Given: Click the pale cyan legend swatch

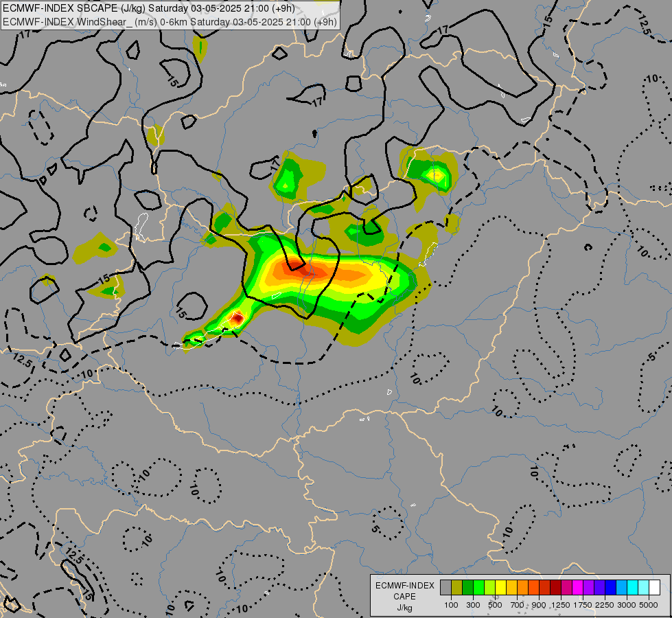Looking at the screenshot, I should tap(643, 587).
